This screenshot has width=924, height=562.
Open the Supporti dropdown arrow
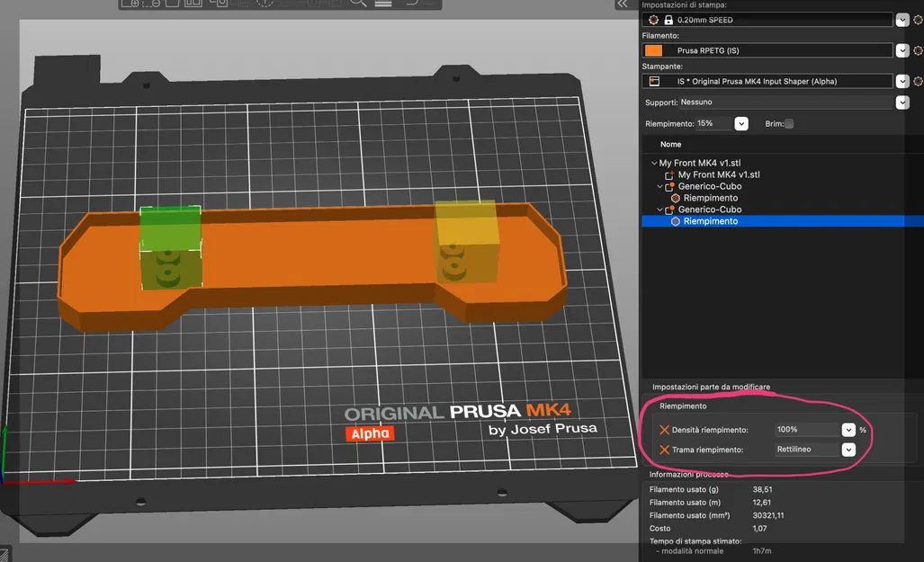[x=902, y=103]
